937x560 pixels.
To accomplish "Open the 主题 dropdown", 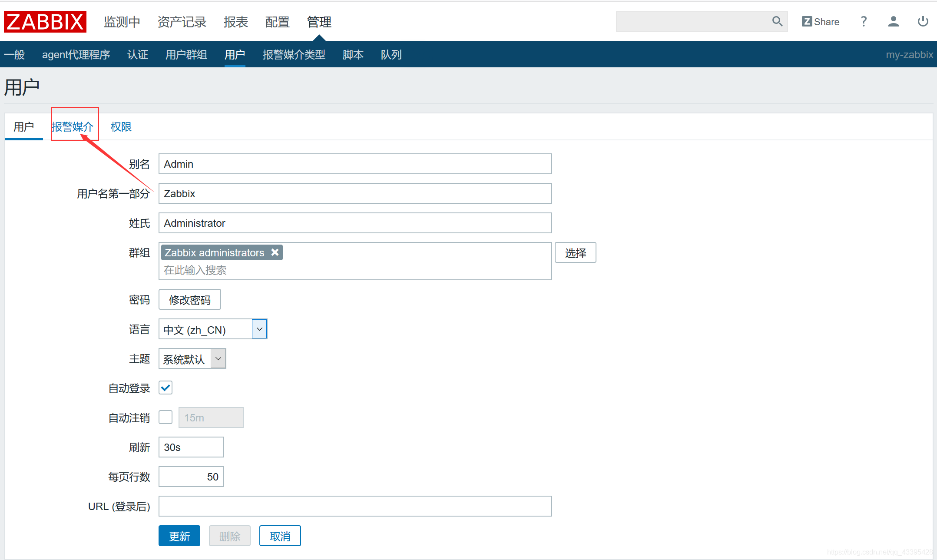I will click(x=192, y=359).
